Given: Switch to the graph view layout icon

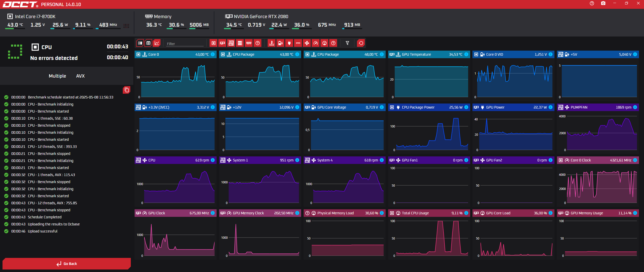Looking at the screenshot, I should (157, 43).
